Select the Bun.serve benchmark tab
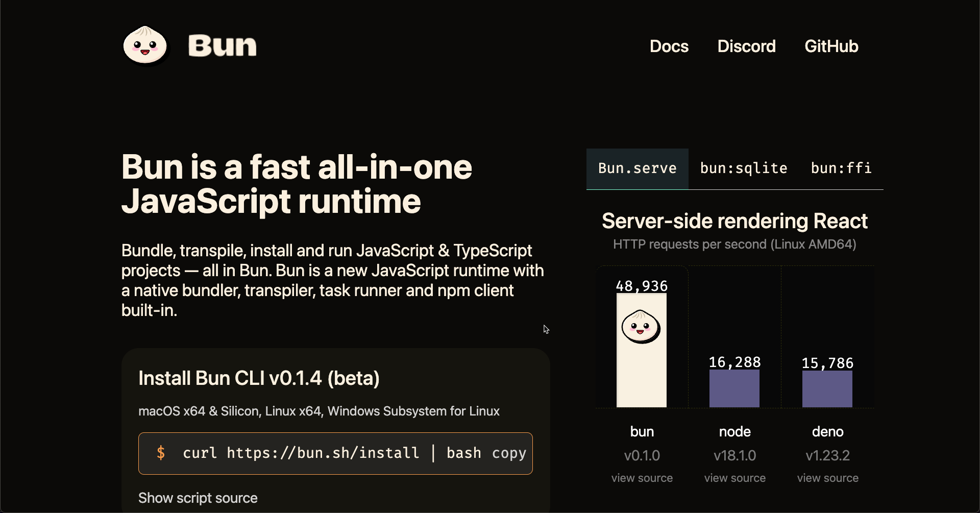The image size is (980, 513). pyautogui.click(x=638, y=169)
